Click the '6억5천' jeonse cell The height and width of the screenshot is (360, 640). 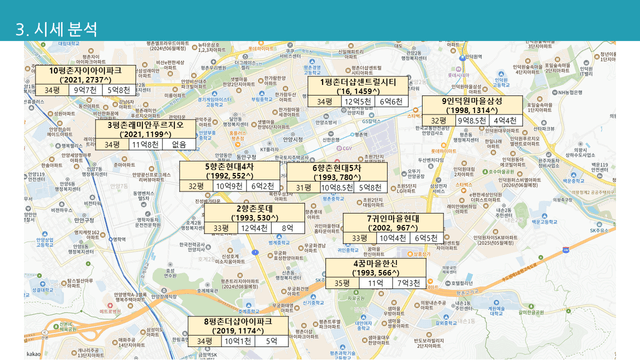[427, 238]
